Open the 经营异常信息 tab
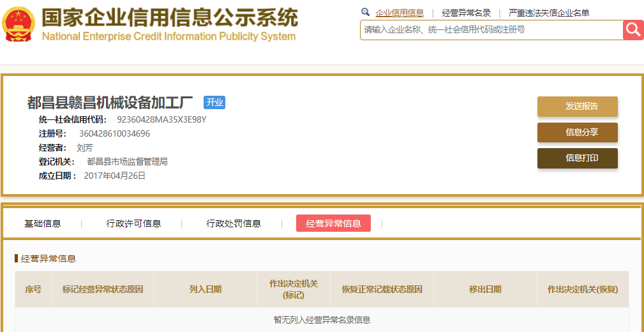The image size is (644, 332). pos(334,223)
